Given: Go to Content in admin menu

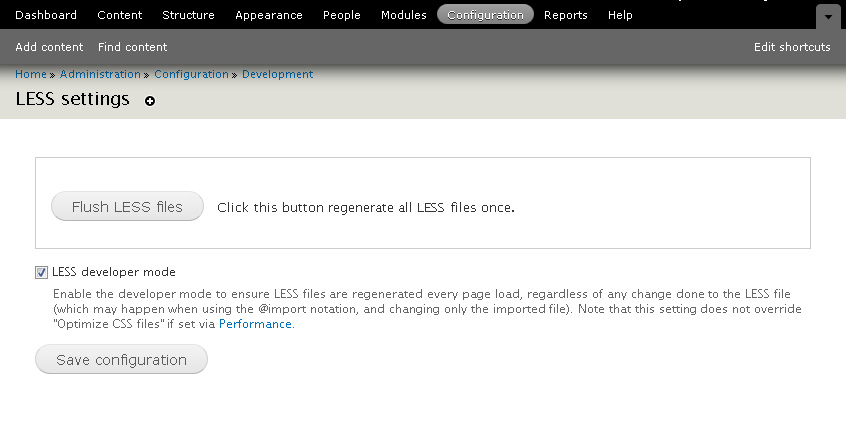Looking at the screenshot, I should coord(120,15).
